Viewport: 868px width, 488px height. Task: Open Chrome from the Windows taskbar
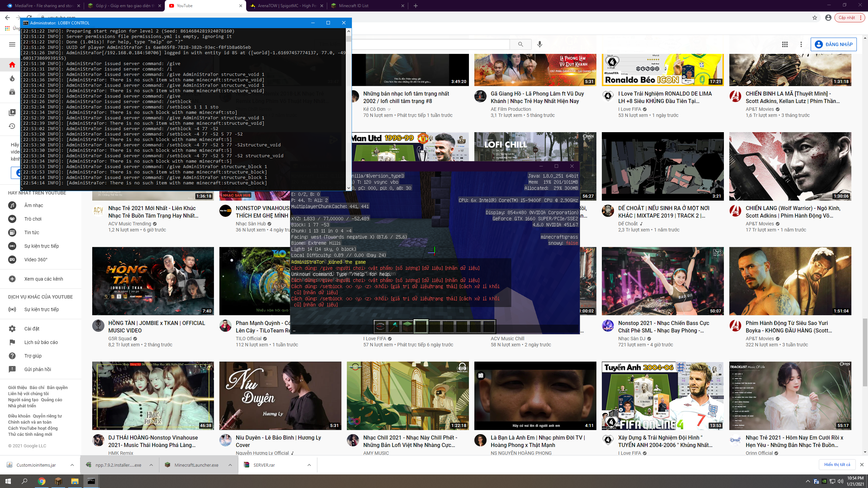[42, 481]
